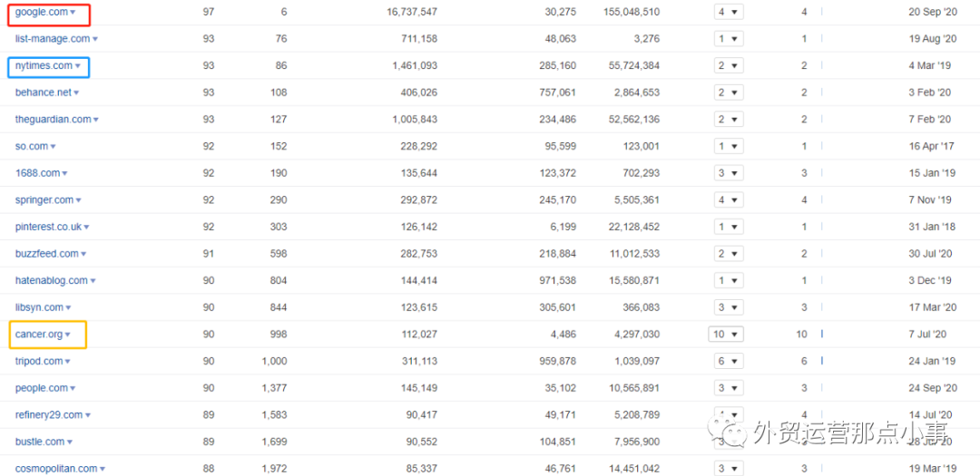The image size is (980, 476).
Task: Click the small arrow beside buzzfeed.com
Action: pos(83,255)
